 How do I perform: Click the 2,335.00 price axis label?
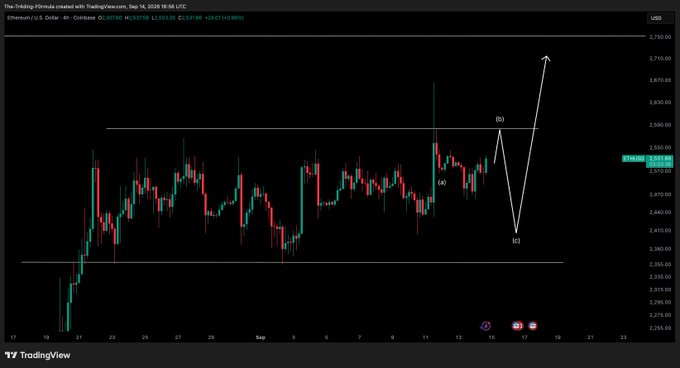coord(660,277)
